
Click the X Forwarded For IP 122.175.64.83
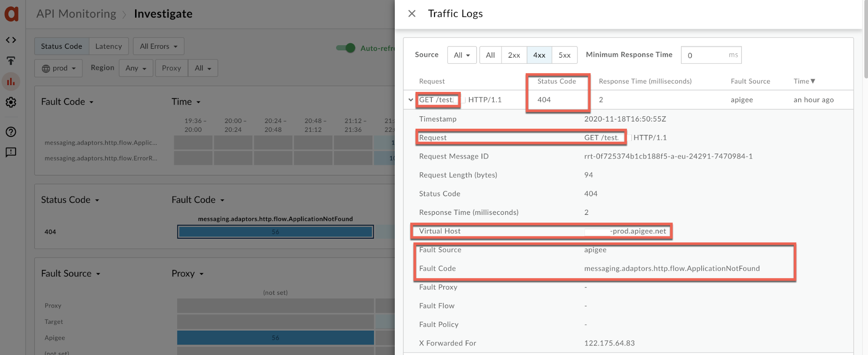[609, 343]
